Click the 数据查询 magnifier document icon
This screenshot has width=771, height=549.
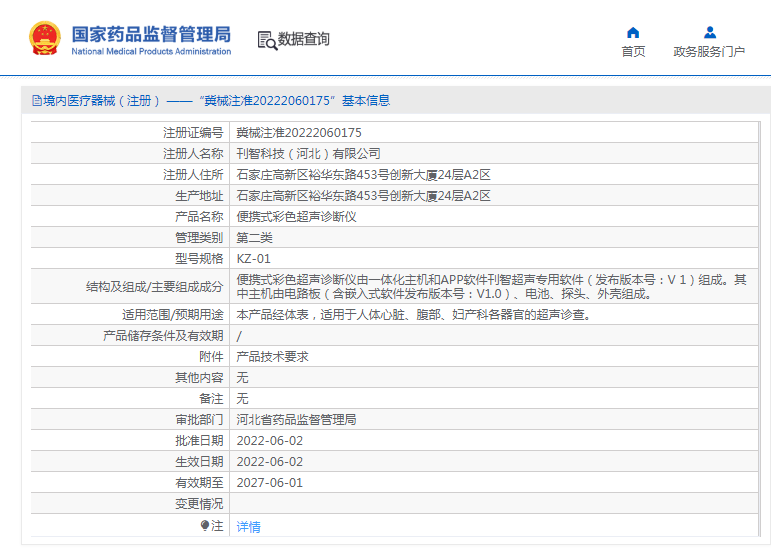click(x=266, y=40)
